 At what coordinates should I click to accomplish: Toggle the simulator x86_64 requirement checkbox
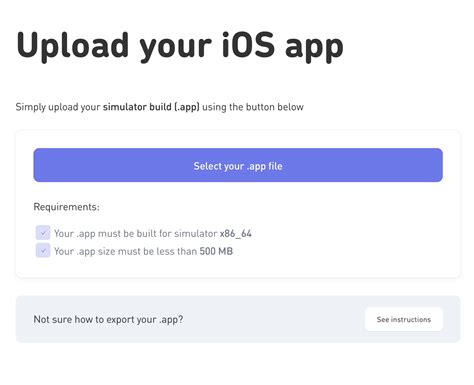tap(43, 233)
